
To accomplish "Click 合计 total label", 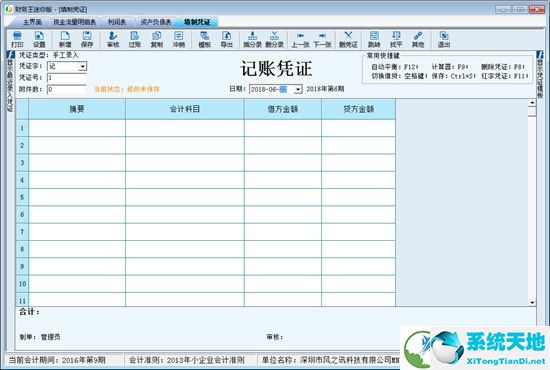I will (29, 311).
